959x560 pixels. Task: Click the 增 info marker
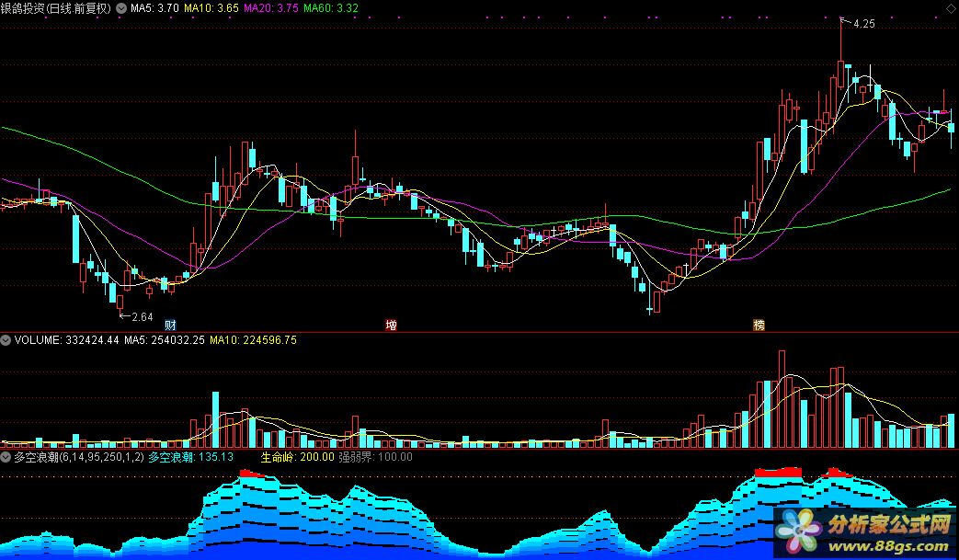391,325
